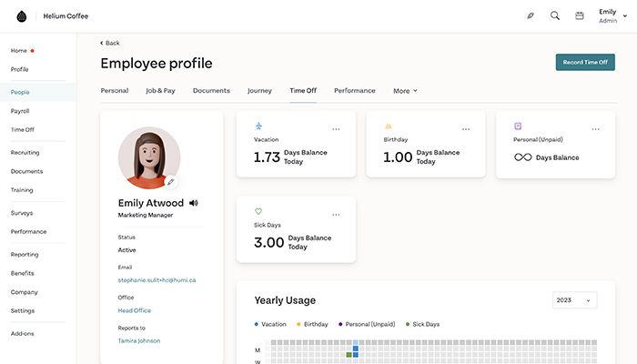Open Personal (Unpaid) card options menu
637x364 pixels.
595,129
